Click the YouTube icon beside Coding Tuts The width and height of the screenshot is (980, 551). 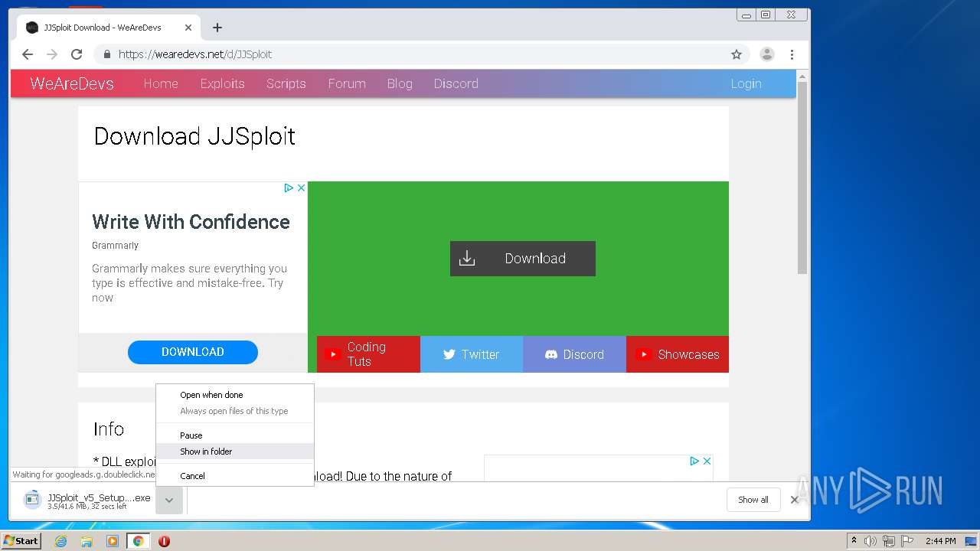332,354
